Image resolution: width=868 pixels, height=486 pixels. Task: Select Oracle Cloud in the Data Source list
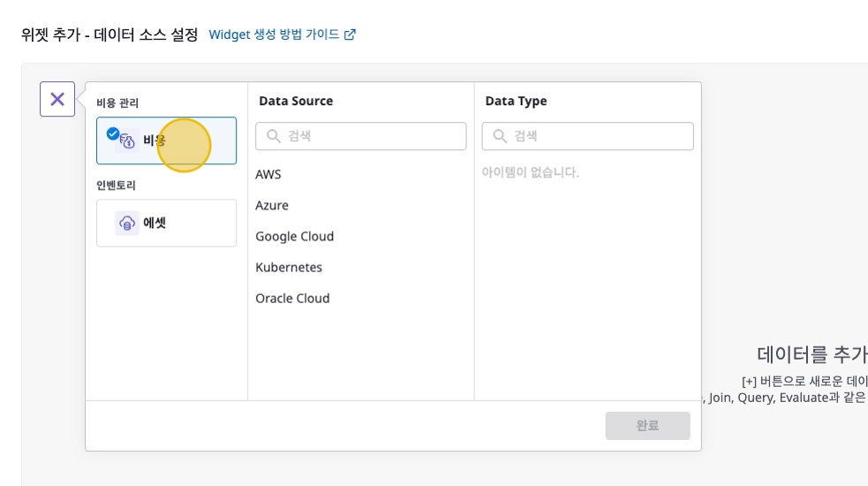[292, 299]
